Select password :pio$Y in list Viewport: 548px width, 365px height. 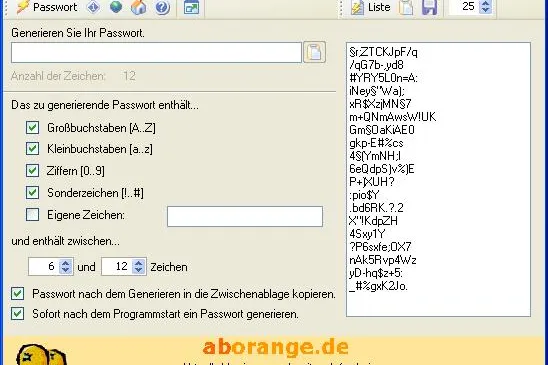click(x=364, y=195)
